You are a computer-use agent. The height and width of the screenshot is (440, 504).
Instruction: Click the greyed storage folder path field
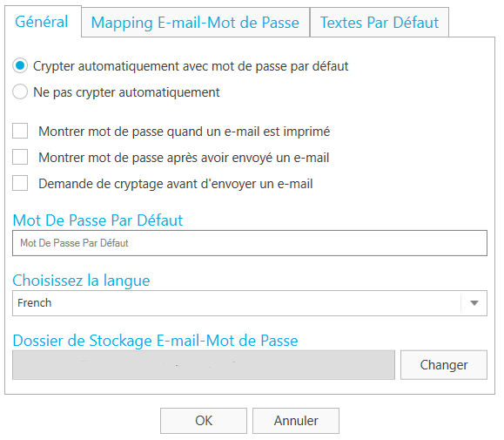[204, 365]
